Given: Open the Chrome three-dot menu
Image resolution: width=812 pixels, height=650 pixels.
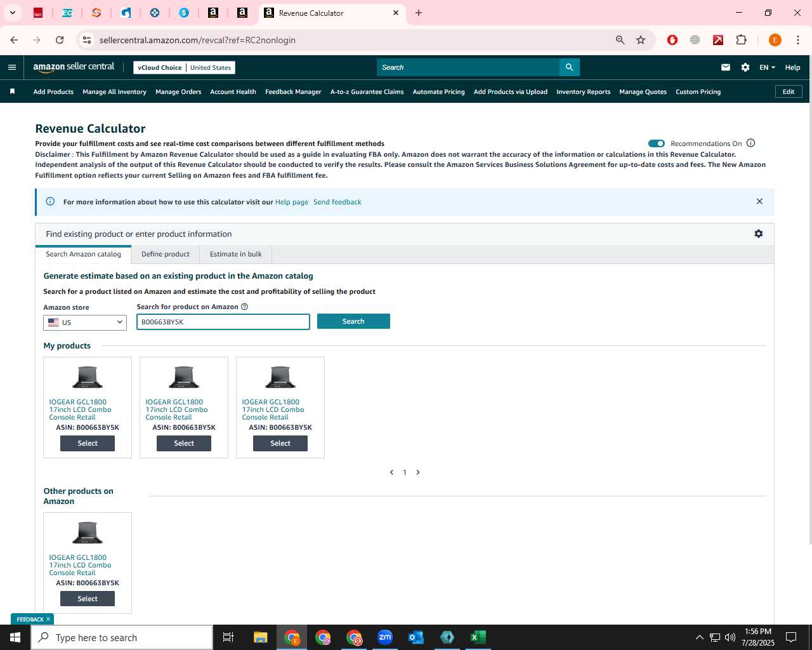Looking at the screenshot, I should tap(797, 40).
